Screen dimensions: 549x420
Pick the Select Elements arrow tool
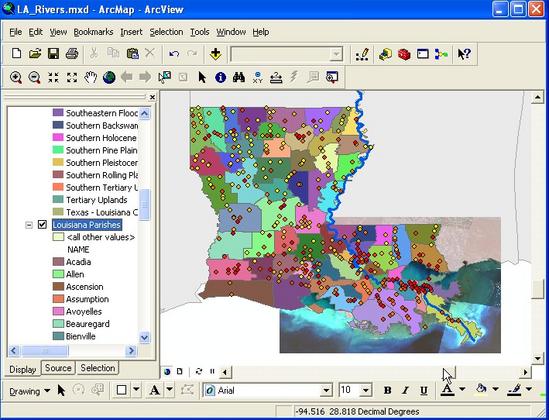pos(202,77)
